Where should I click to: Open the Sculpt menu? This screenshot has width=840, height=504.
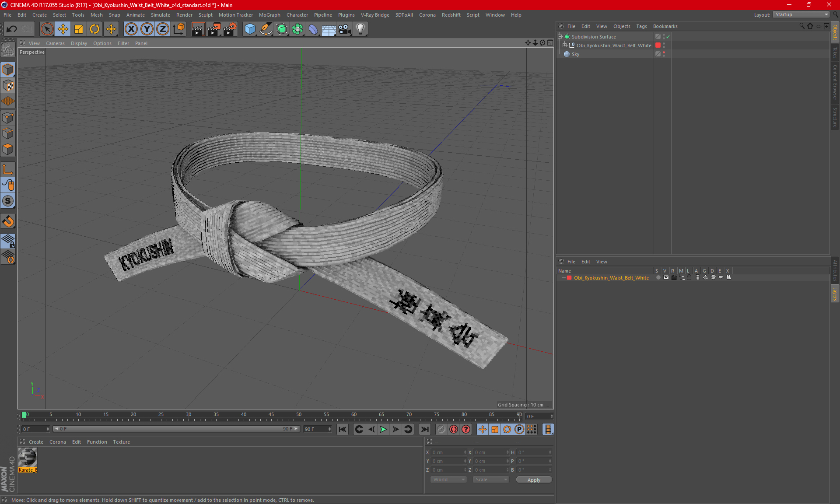(x=205, y=15)
